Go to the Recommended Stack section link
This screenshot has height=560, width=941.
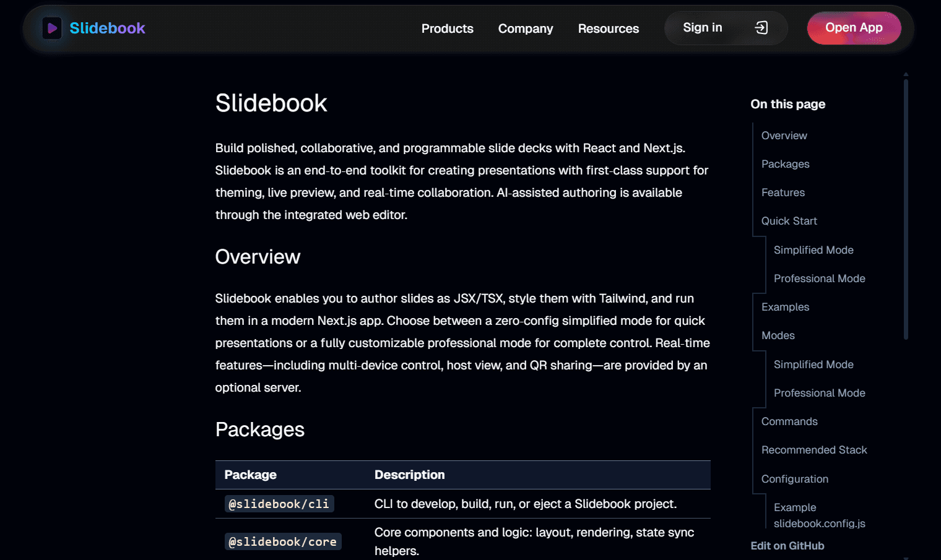[x=813, y=450]
